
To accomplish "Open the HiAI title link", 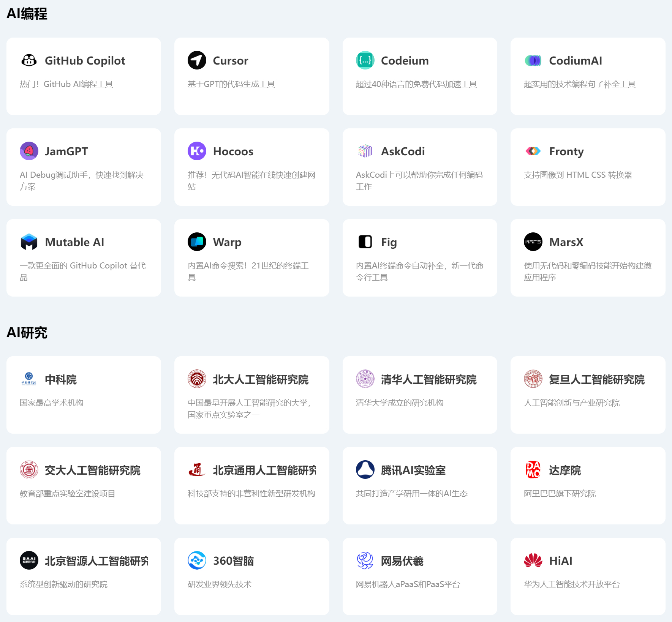I will [561, 561].
